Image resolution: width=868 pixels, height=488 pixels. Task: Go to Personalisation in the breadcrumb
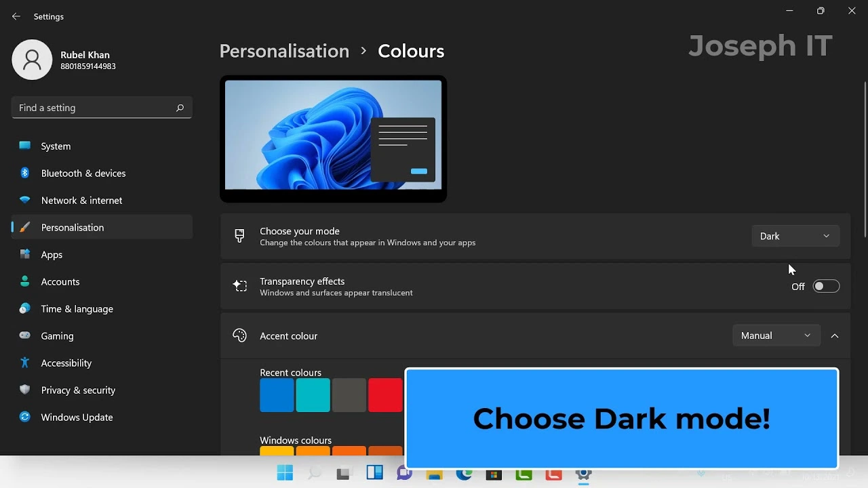pos(284,51)
